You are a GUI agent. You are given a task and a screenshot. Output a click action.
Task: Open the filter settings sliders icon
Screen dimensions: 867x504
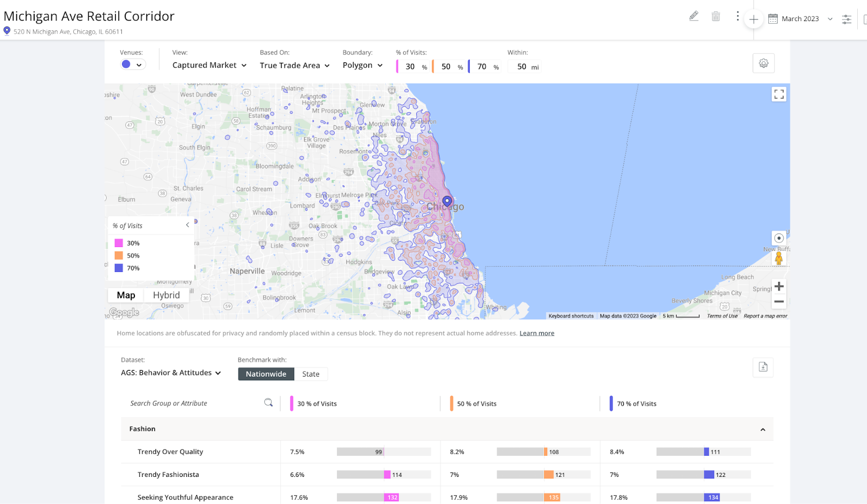coord(846,18)
